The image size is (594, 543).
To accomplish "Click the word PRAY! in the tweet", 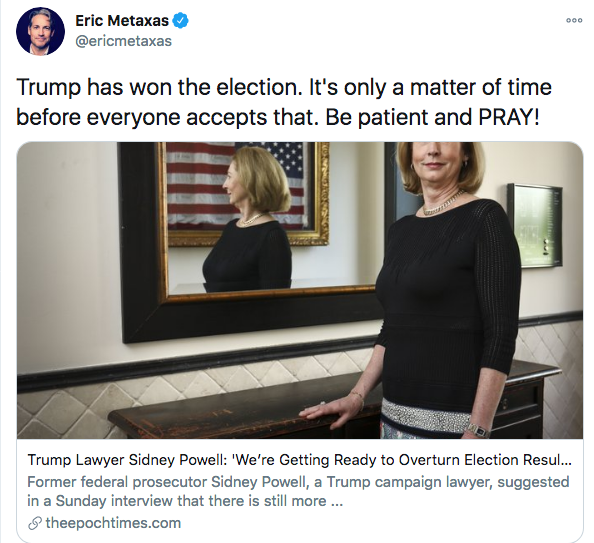I will click(508, 117).
